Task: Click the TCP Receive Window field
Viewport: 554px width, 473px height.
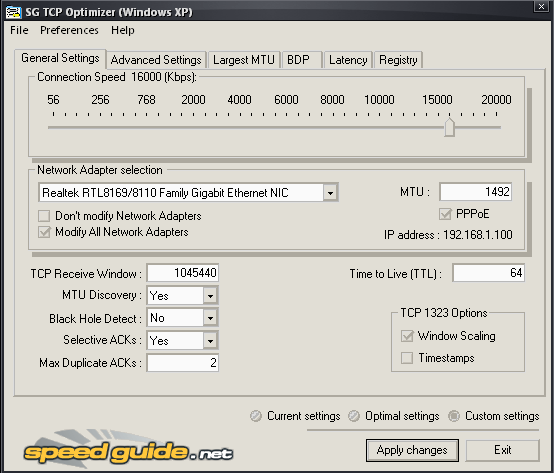Action: click(183, 273)
